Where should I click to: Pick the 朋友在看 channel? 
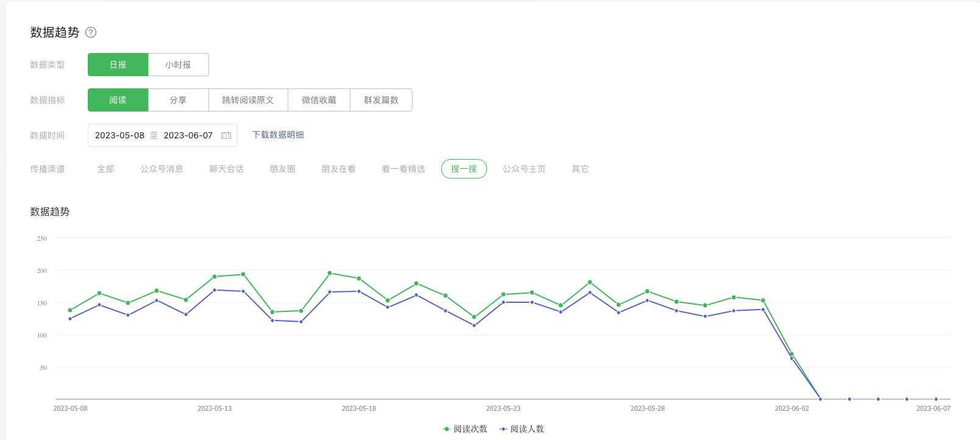pos(338,169)
